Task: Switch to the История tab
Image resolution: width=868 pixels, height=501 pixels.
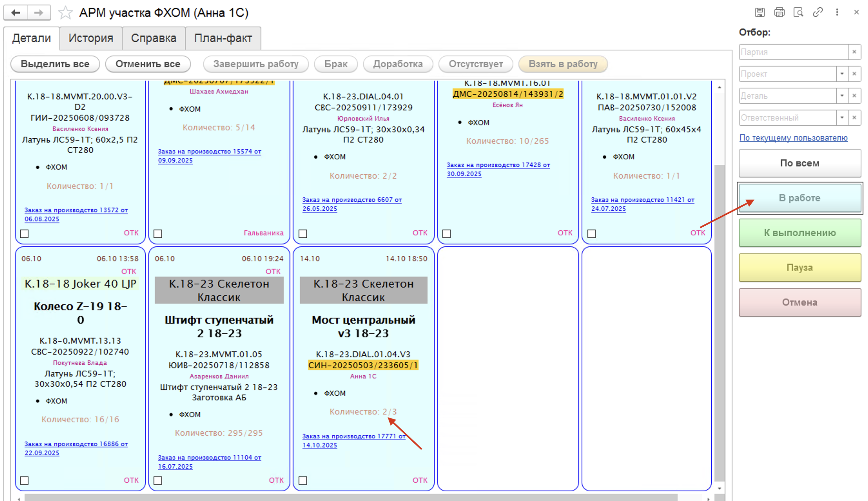Action: 91,38
